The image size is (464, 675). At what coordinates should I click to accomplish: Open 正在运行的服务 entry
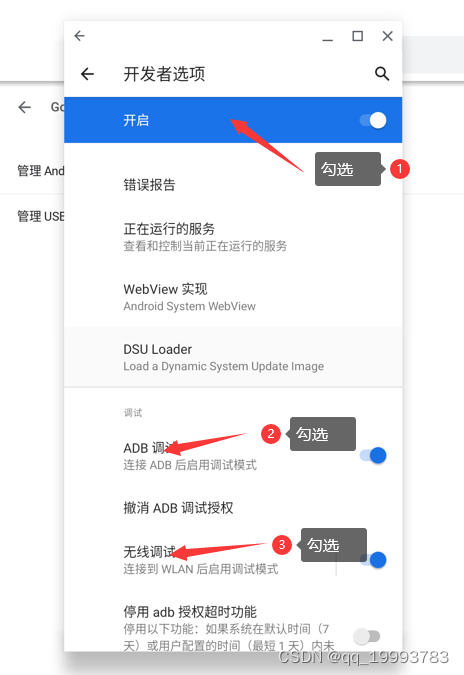pyautogui.click(x=233, y=237)
